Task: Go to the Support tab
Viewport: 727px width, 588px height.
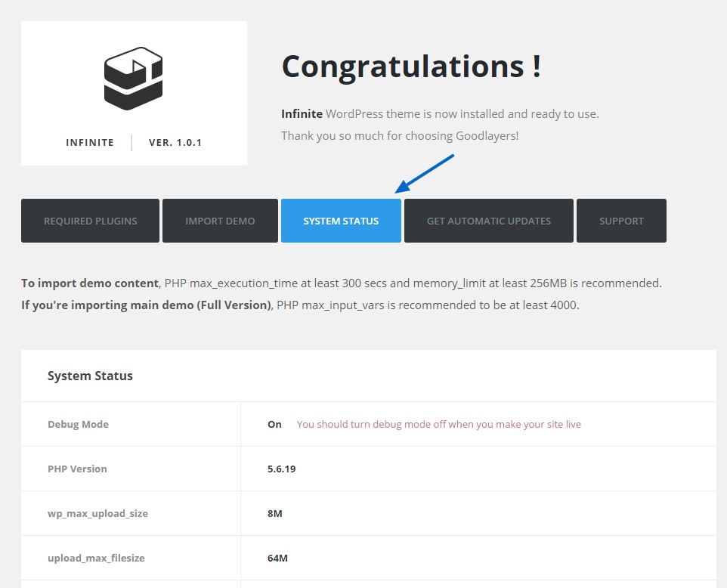Action: (621, 221)
